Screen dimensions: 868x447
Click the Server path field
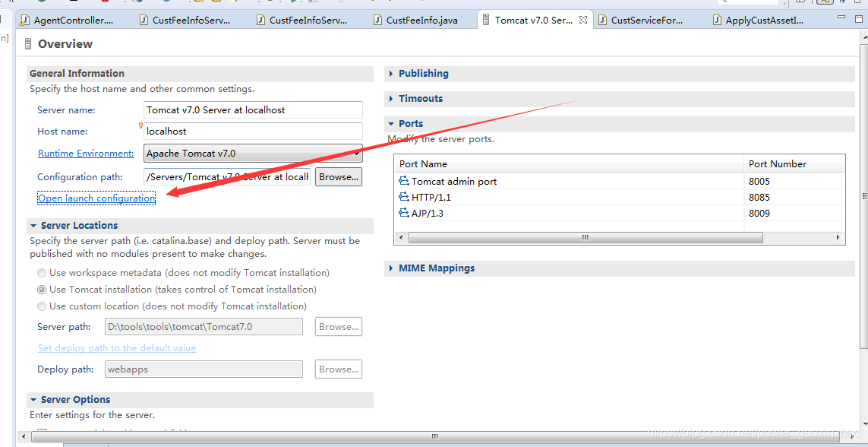pyautogui.click(x=204, y=327)
